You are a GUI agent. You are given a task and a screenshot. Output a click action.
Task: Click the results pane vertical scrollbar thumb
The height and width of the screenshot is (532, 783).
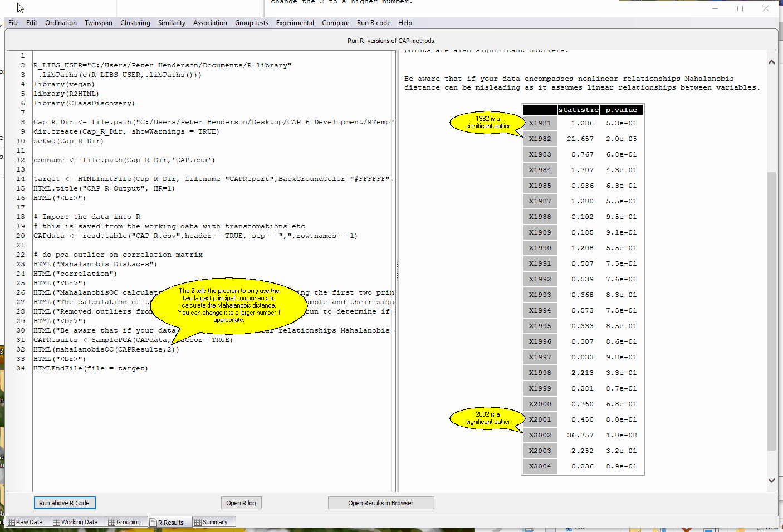[x=771, y=311]
